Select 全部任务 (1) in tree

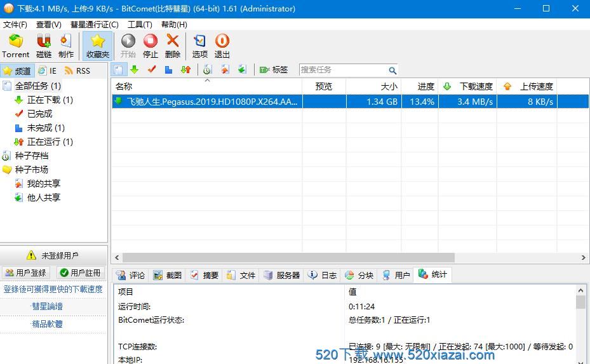37,86
